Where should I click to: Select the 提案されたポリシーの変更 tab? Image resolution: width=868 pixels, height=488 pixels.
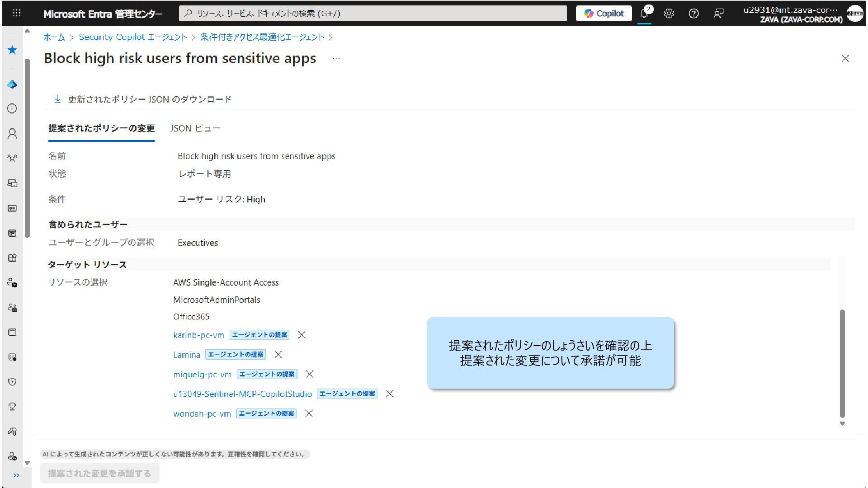(x=101, y=128)
